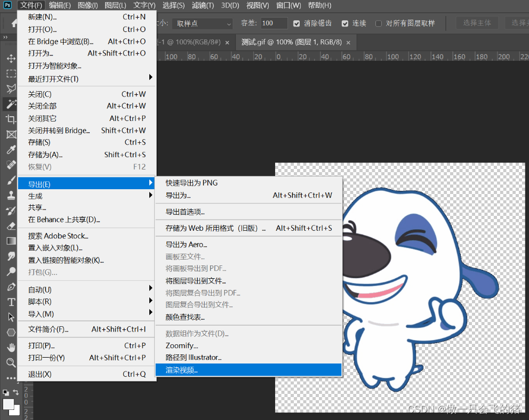The width and height of the screenshot is (529, 420).
Task: Choose 快速导出为 PNG
Action: [x=249, y=183]
